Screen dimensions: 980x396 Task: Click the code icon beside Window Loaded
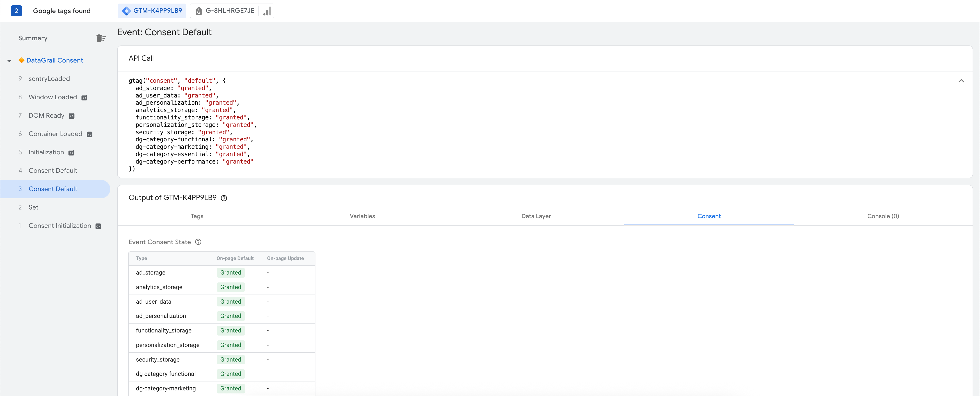click(x=84, y=98)
